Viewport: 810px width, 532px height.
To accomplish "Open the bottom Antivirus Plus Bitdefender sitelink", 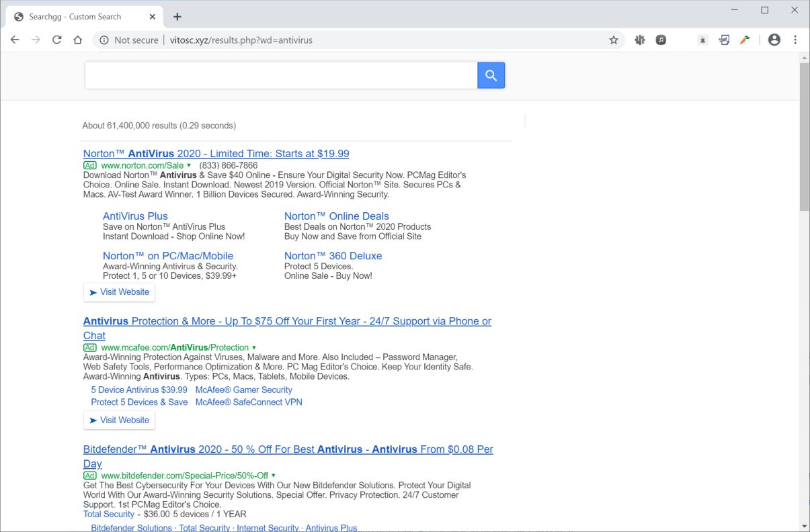I will (x=331, y=528).
